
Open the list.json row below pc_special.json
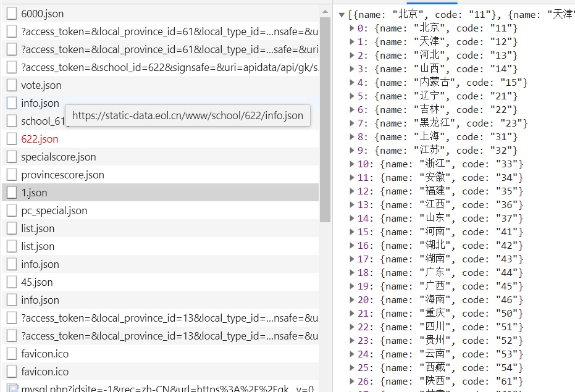click(160, 228)
